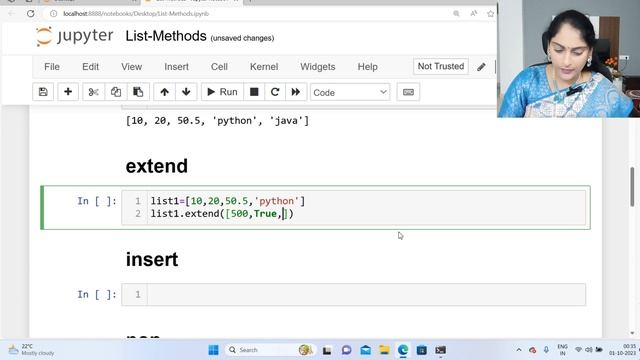Screen dimensions: 640x360
Task: Interrupt the kernel using the stop square icon
Action: (254, 92)
